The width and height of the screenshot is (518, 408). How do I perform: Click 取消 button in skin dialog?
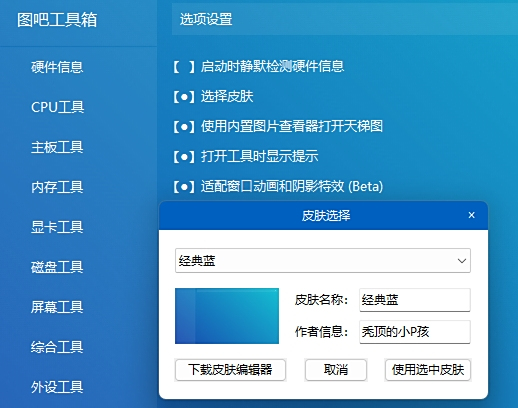coord(336,370)
